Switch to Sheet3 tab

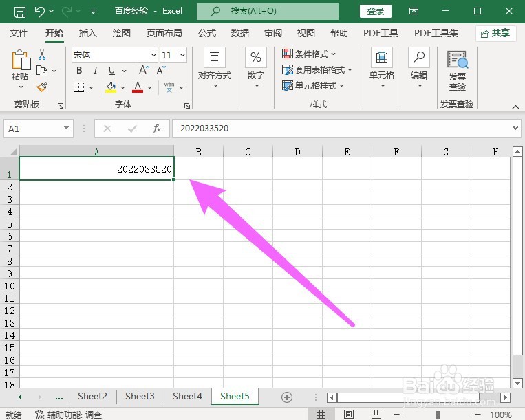140,396
